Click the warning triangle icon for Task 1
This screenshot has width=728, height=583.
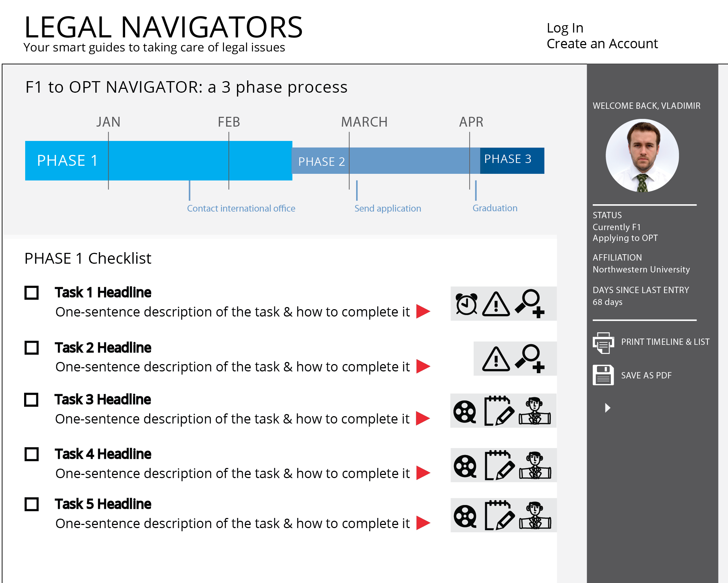pos(496,304)
